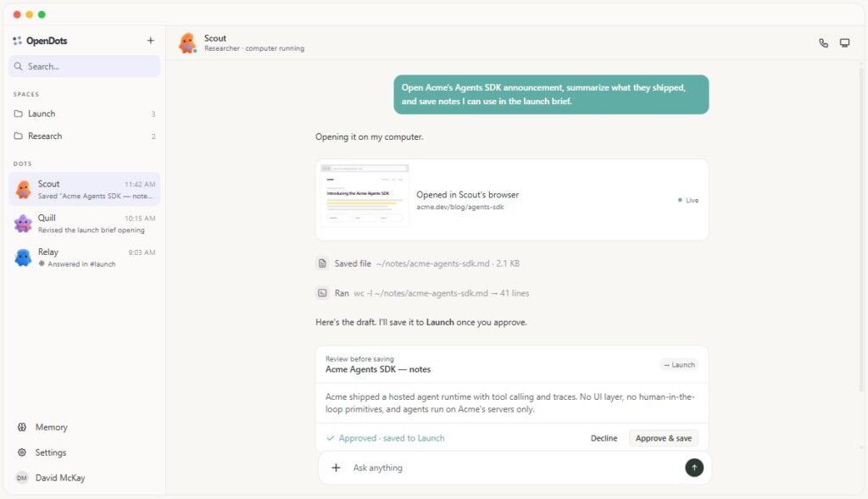Open David McKay profile

[x=84, y=478]
